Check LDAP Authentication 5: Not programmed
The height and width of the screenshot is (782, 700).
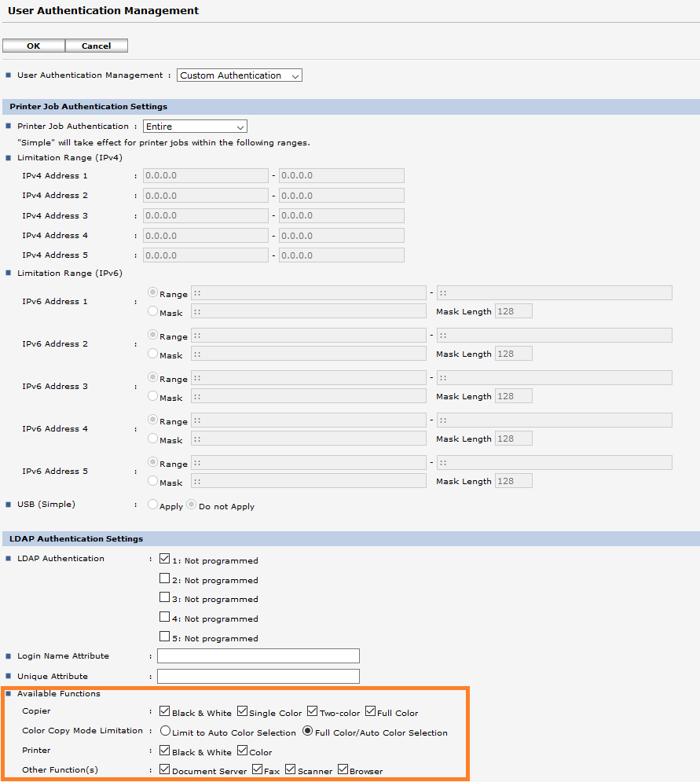click(x=165, y=637)
